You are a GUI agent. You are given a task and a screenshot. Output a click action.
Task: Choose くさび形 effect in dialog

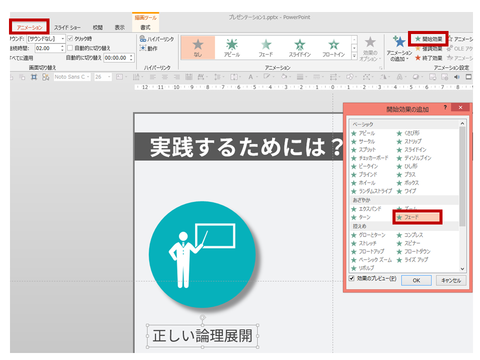pyautogui.click(x=408, y=133)
